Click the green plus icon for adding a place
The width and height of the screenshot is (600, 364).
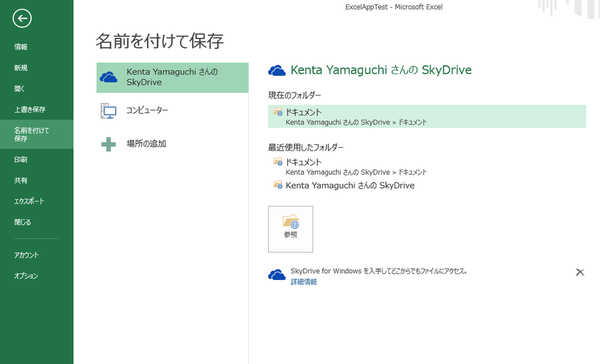click(x=109, y=144)
